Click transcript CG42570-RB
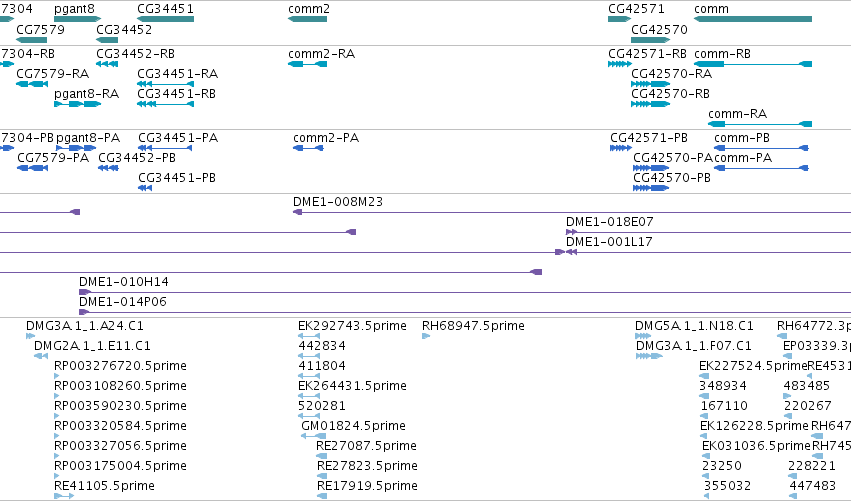 (x=650, y=104)
